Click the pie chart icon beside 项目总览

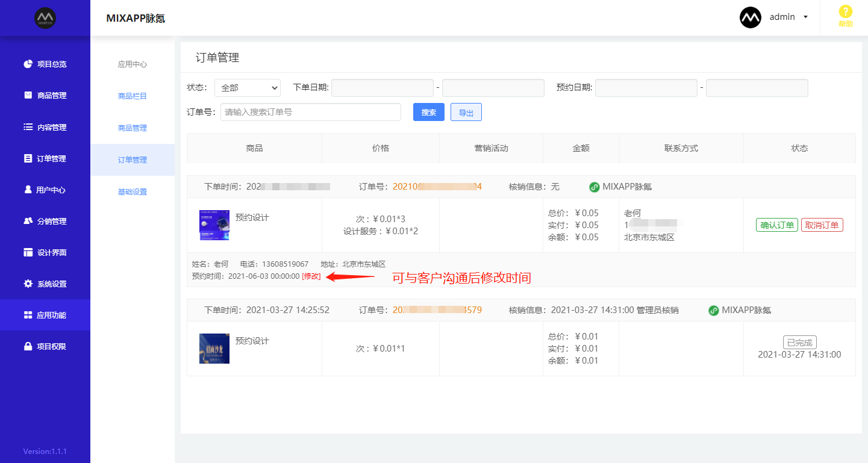pos(28,64)
